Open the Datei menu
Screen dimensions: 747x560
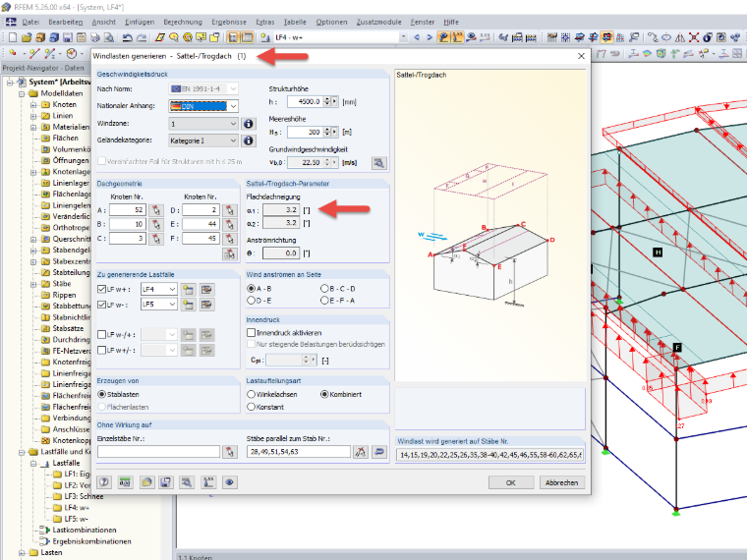tap(30, 22)
